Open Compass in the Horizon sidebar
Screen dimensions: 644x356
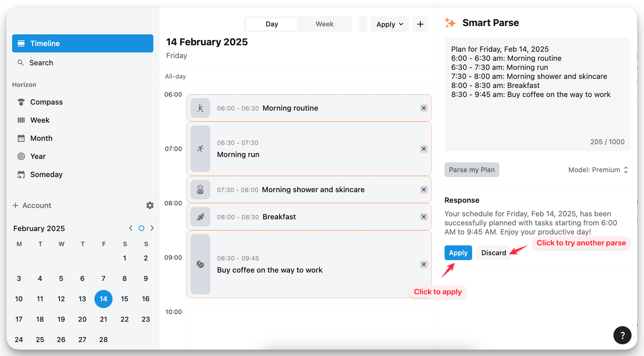point(46,102)
